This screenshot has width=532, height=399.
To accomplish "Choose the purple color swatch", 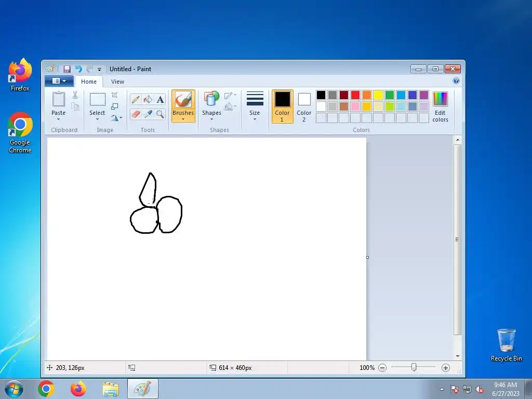I will point(424,95).
